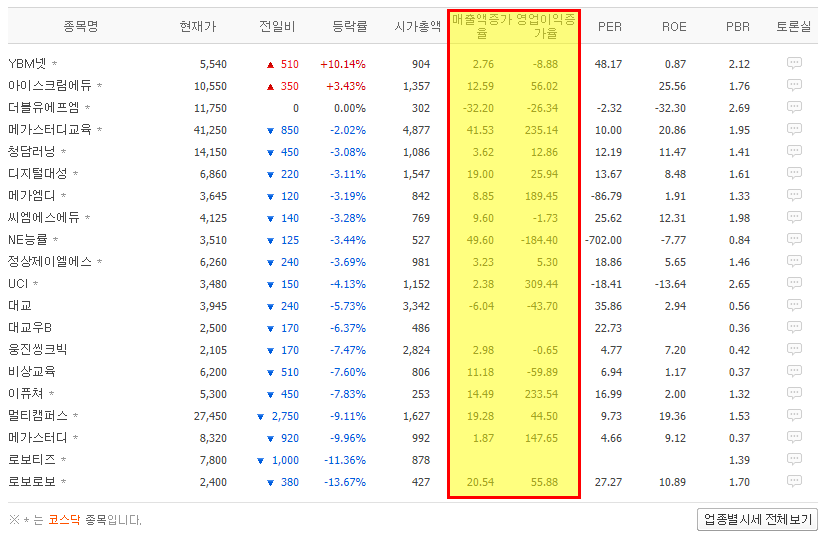The width and height of the screenshot is (826, 537).
Task: Click the 영업이익증가율 column header
Action: [546, 26]
